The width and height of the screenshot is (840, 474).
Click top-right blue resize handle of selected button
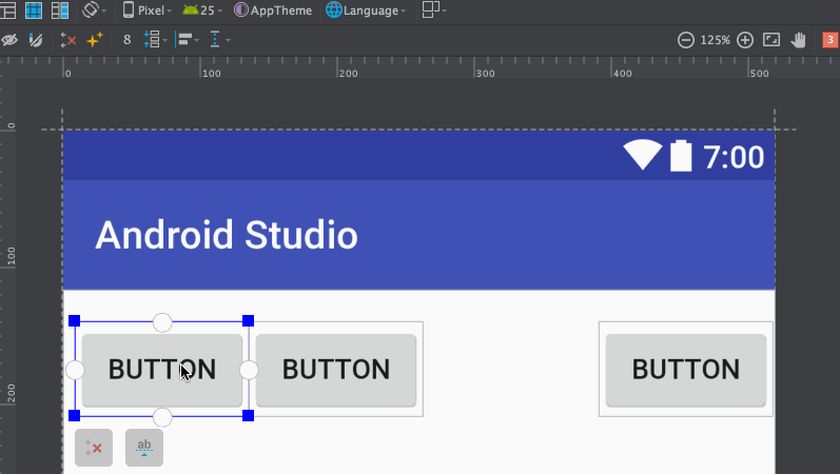248,321
